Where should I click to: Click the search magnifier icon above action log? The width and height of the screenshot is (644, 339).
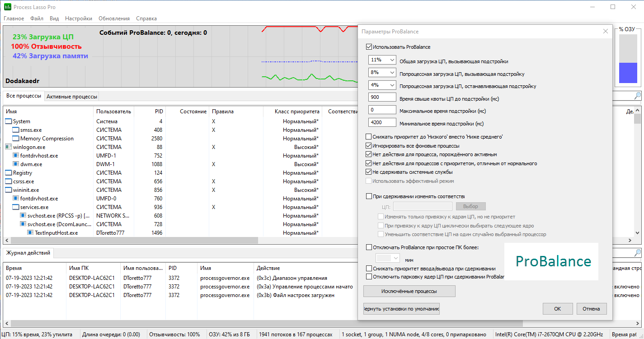point(637,253)
